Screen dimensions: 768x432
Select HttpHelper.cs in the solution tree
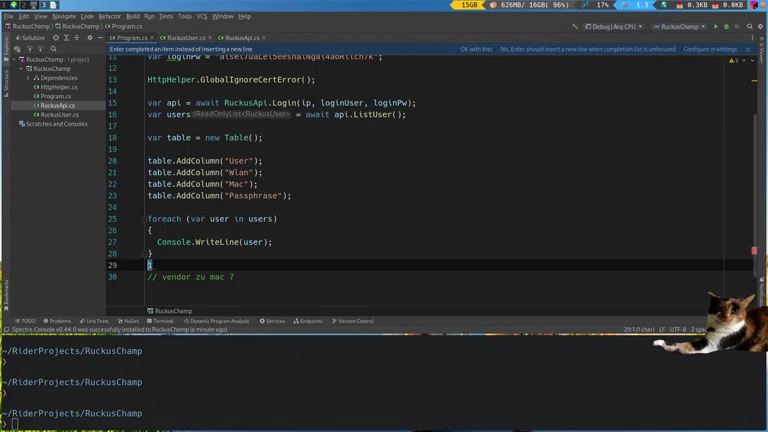click(58, 87)
